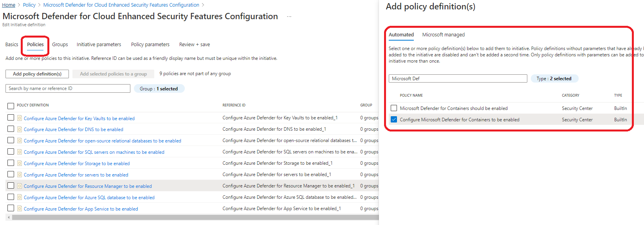This screenshot has height=225, width=644.
Task: Click policy icon beside Key Vaults policy
Action: point(20,118)
